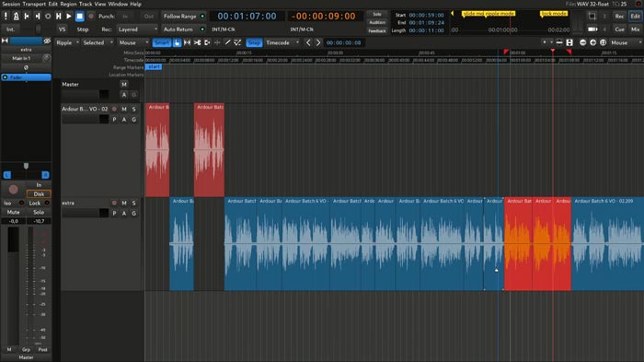Toggle the Snap button

(254, 42)
